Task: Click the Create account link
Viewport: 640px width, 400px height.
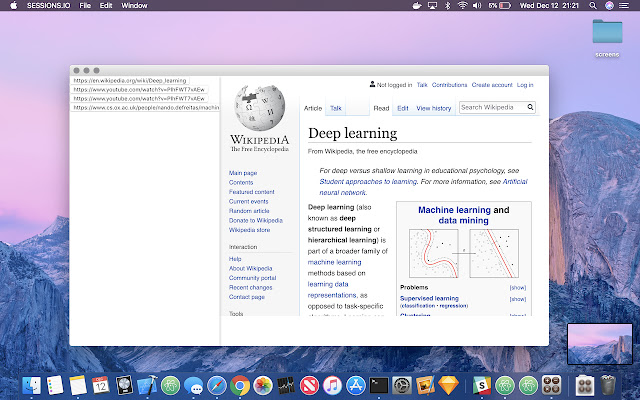Action: 492,85
